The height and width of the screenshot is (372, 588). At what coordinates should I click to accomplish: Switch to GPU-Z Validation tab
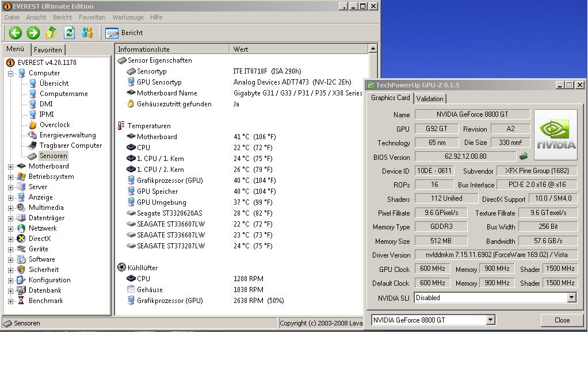coord(430,98)
